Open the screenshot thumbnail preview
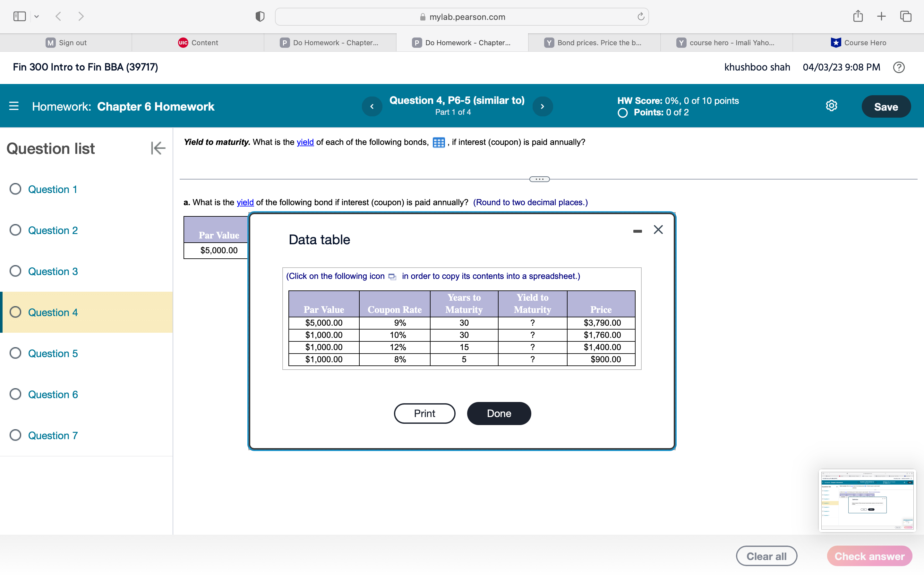This screenshot has width=924, height=577. pos(867,500)
